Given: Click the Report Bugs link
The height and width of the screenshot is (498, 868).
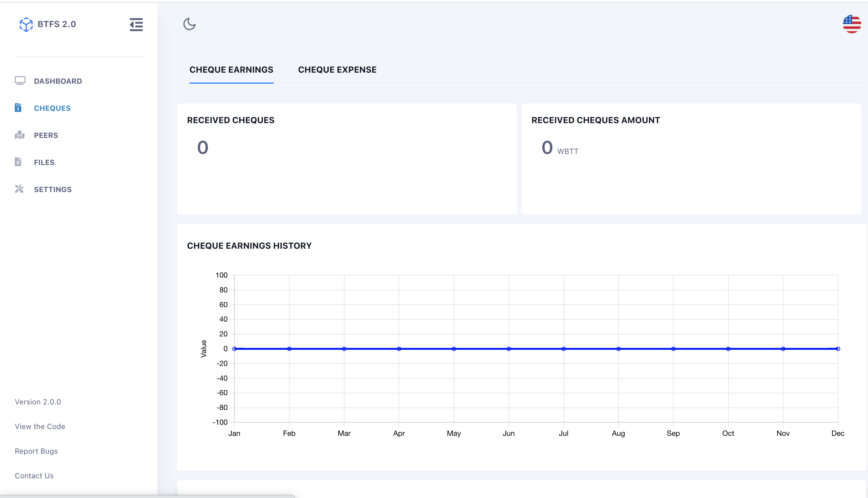Looking at the screenshot, I should 36,451.
